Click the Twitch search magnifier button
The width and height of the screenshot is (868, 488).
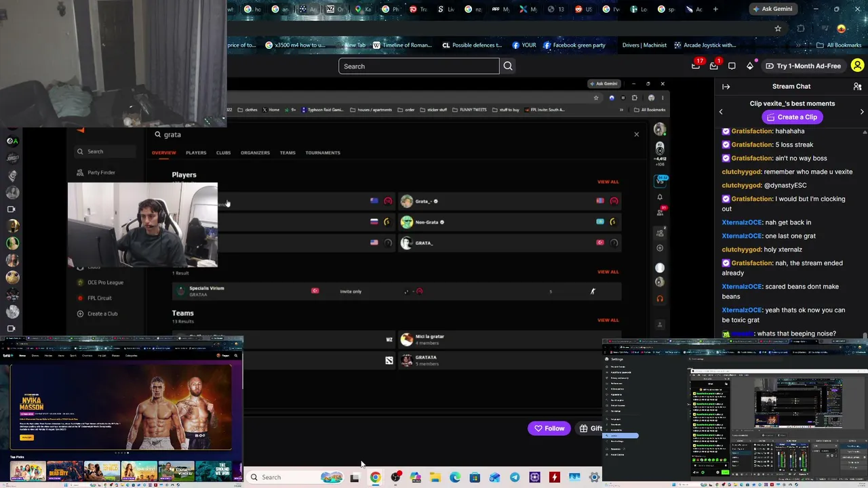click(x=508, y=66)
